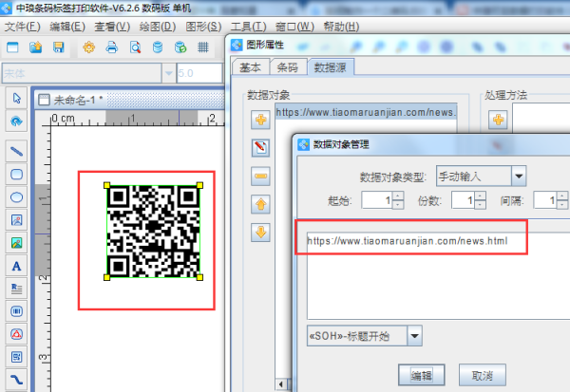Open 图形(S) menu
Screen dimensions: 570x392
(x=203, y=27)
